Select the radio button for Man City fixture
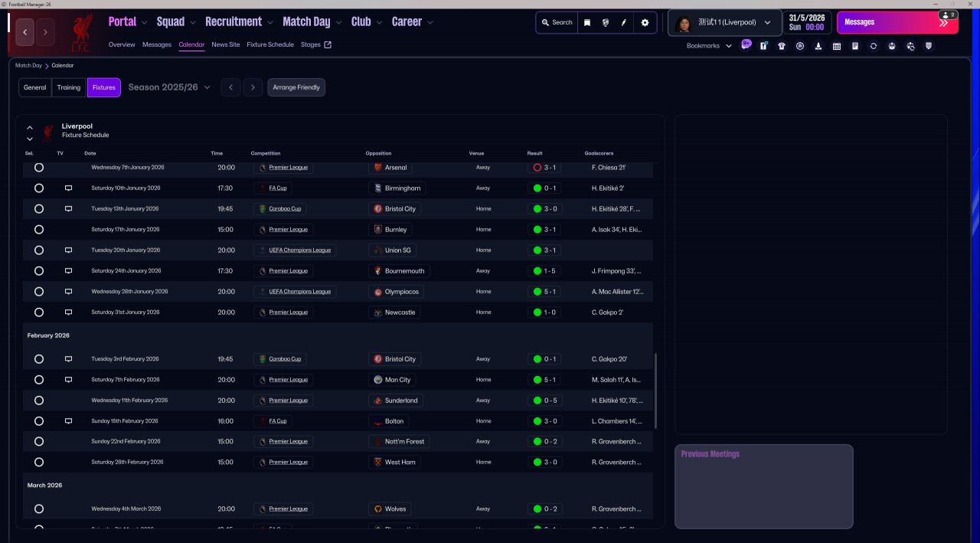Image resolution: width=980 pixels, height=543 pixels. tap(39, 380)
